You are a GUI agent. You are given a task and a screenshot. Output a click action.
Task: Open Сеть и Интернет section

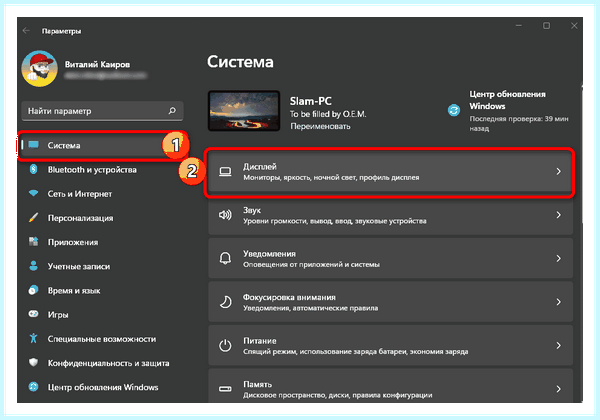click(x=80, y=194)
